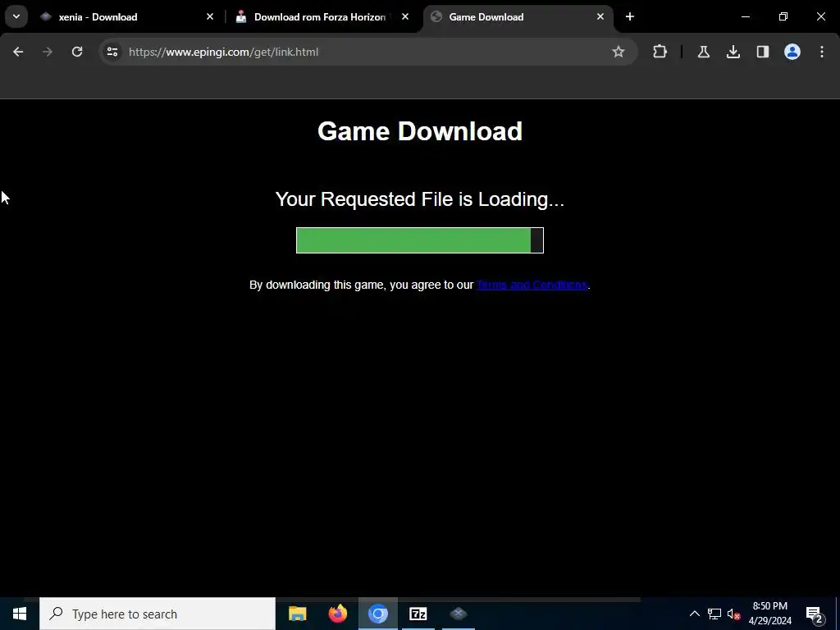Open network status tray icon

coord(714,614)
